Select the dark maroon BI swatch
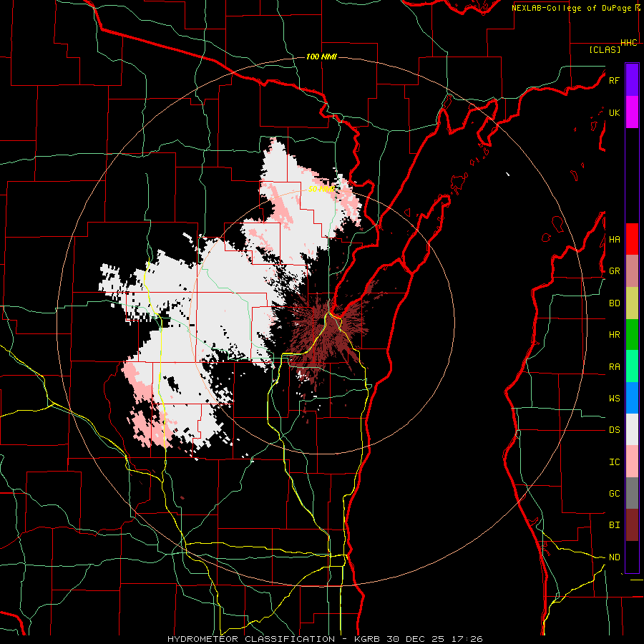 point(632,525)
